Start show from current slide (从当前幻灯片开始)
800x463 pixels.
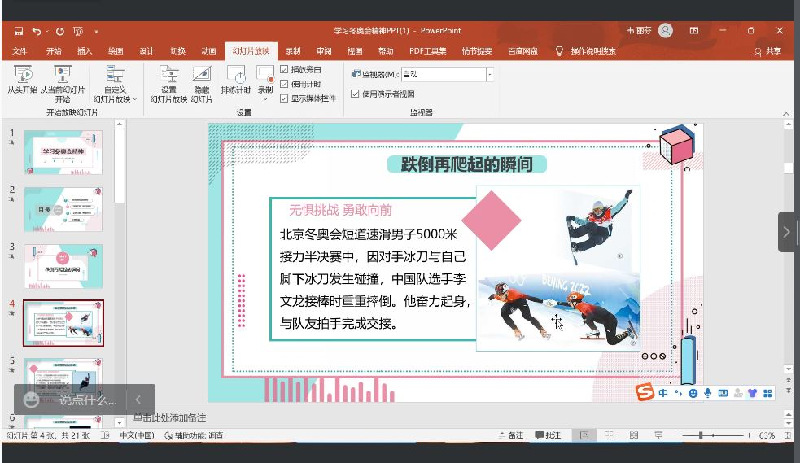63,84
